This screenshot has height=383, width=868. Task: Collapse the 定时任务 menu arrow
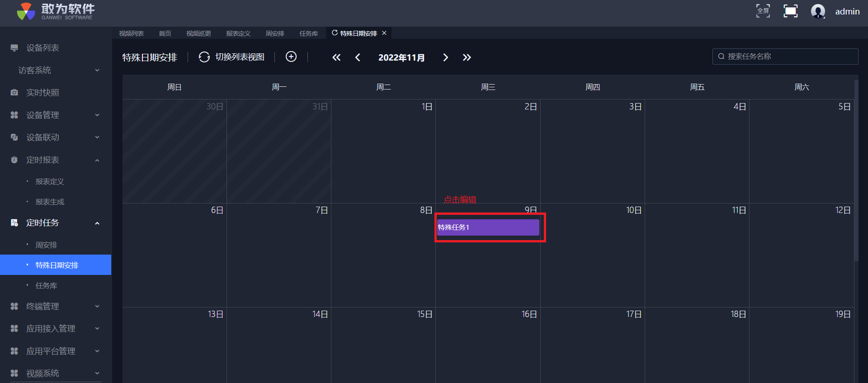tap(97, 223)
